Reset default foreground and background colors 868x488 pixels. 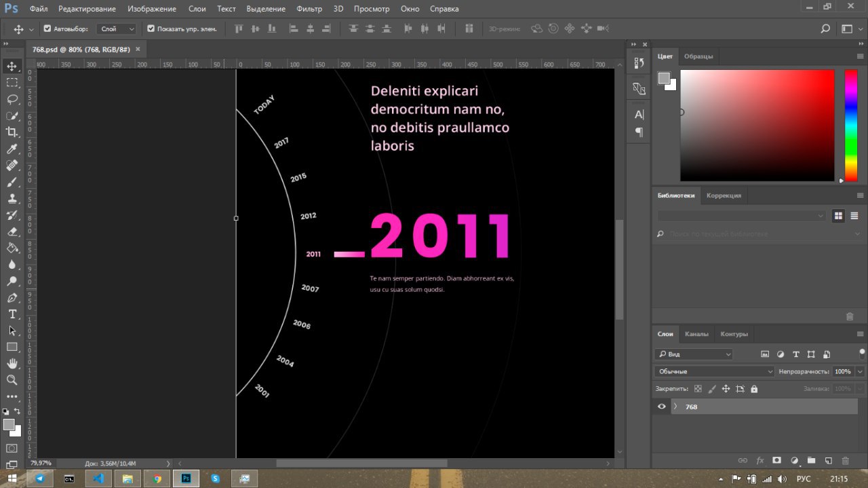(6, 412)
